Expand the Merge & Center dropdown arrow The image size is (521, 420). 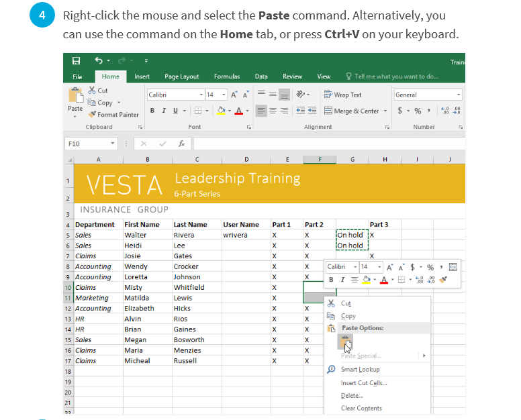385,111
